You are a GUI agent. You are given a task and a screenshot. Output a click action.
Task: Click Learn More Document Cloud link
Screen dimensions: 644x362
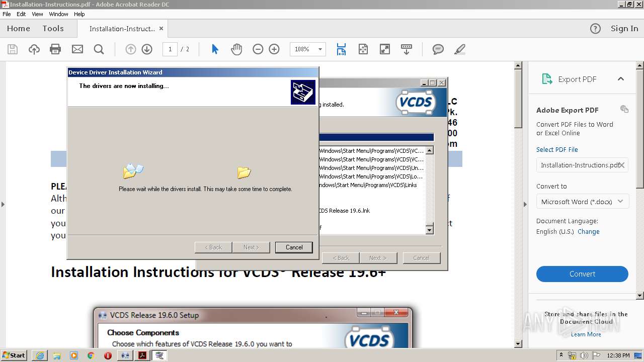(x=586, y=334)
